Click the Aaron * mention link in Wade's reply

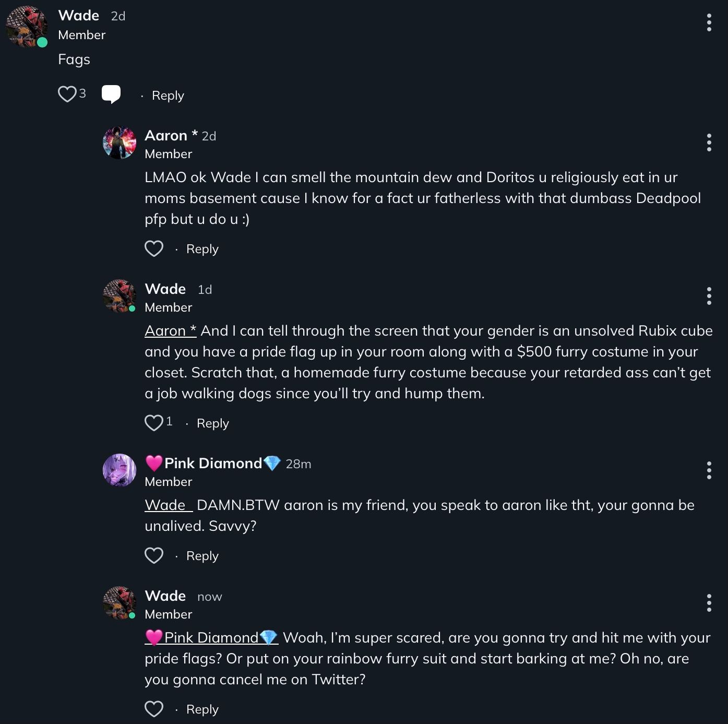tap(170, 331)
